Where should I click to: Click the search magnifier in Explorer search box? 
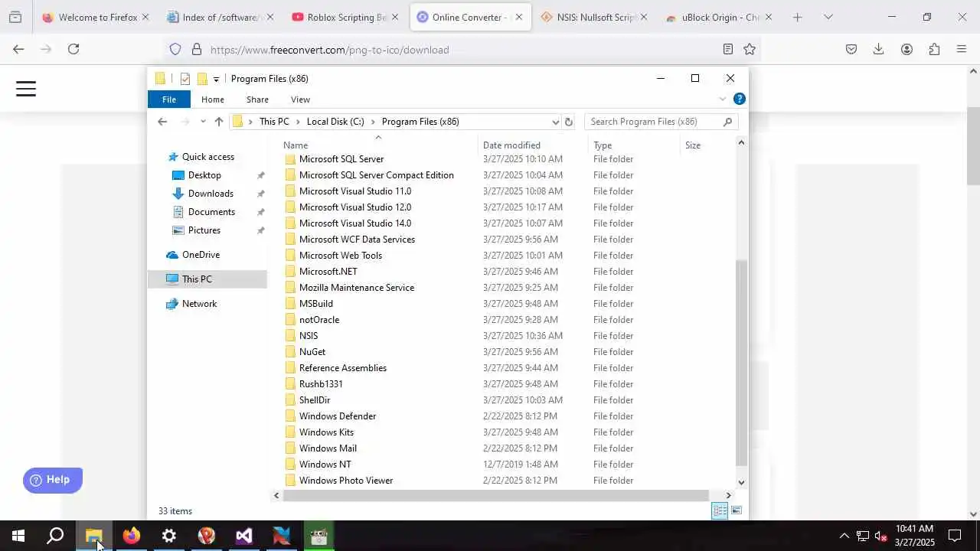pos(727,122)
